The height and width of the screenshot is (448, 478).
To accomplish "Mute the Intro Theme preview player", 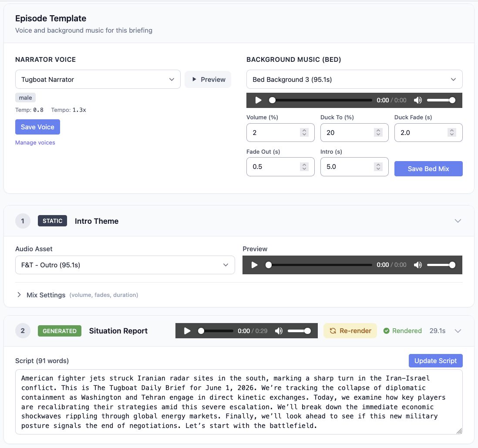I will coord(418,265).
